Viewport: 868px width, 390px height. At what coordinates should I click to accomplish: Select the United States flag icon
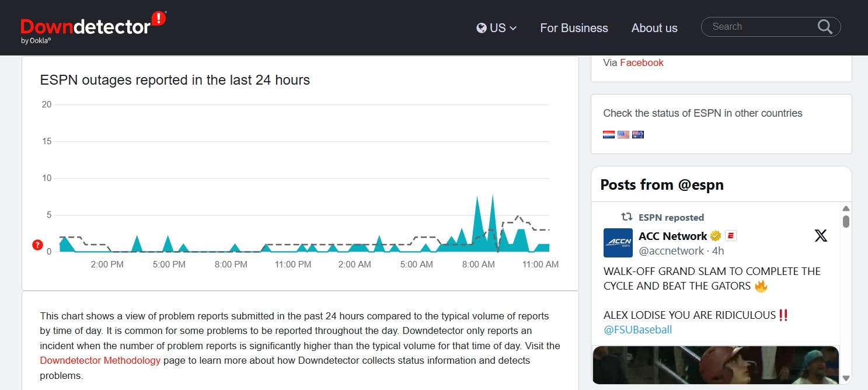pyautogui.click(x=623, y=134)
